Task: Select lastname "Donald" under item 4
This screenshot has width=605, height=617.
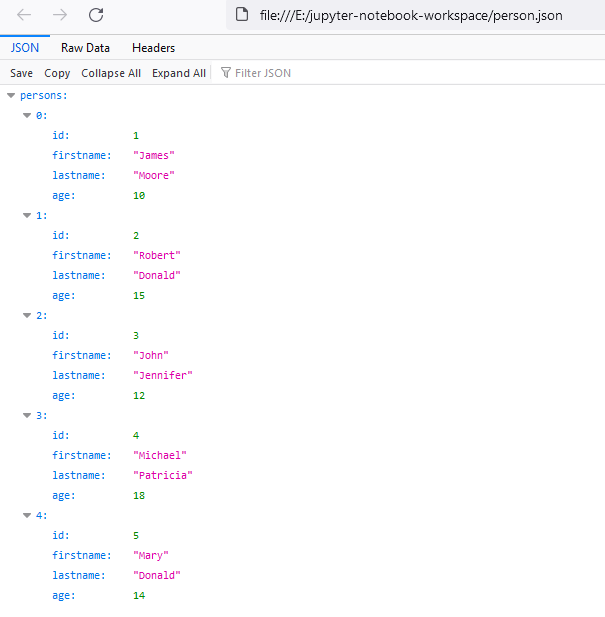Action: (157, 575)
